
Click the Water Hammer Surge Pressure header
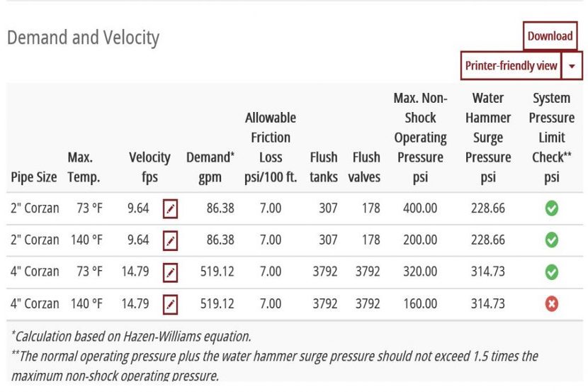point(488,138)
